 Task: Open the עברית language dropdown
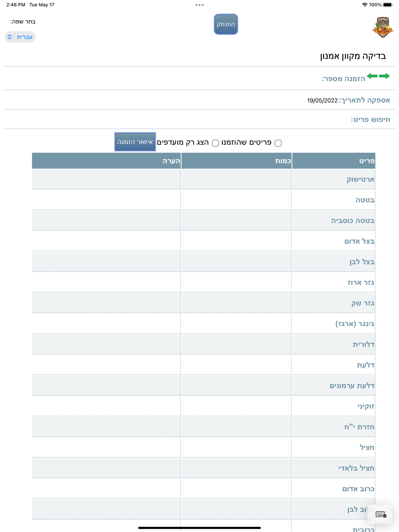(x=20, y=37)
